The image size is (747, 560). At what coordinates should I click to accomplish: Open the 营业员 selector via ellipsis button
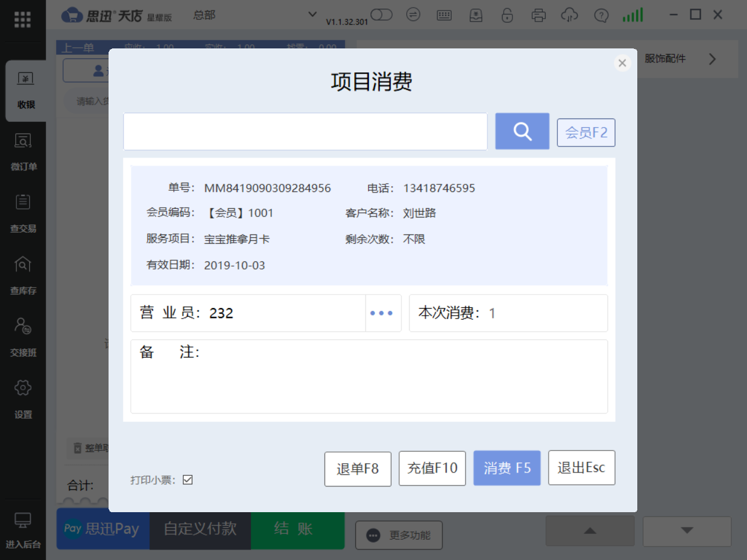pos(382,313)
